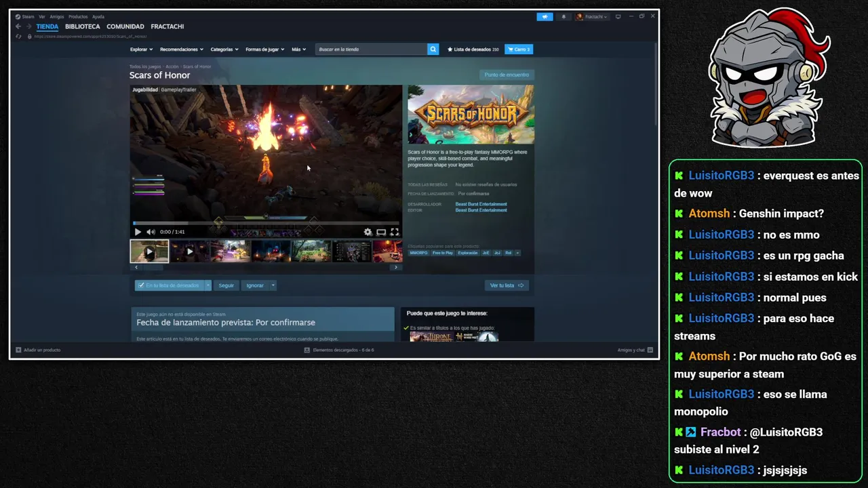Open the Ayuda menu

point(98,16)
